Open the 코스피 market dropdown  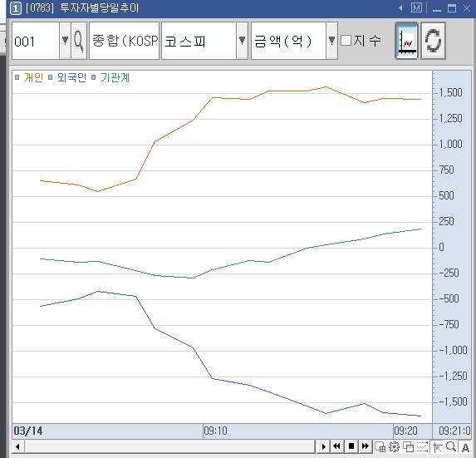pyautogui.click(x=243, y=41)
